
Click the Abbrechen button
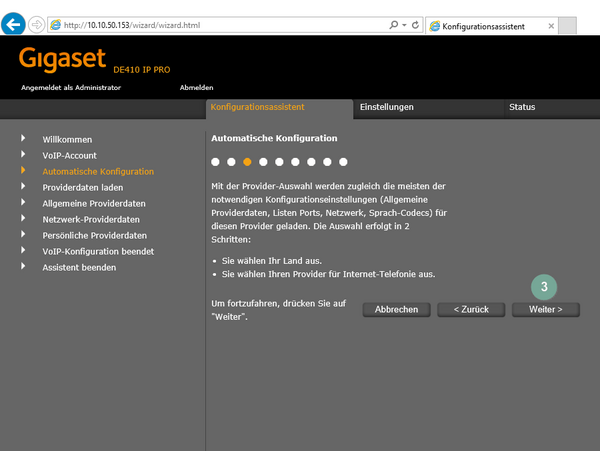coord(396,310)
